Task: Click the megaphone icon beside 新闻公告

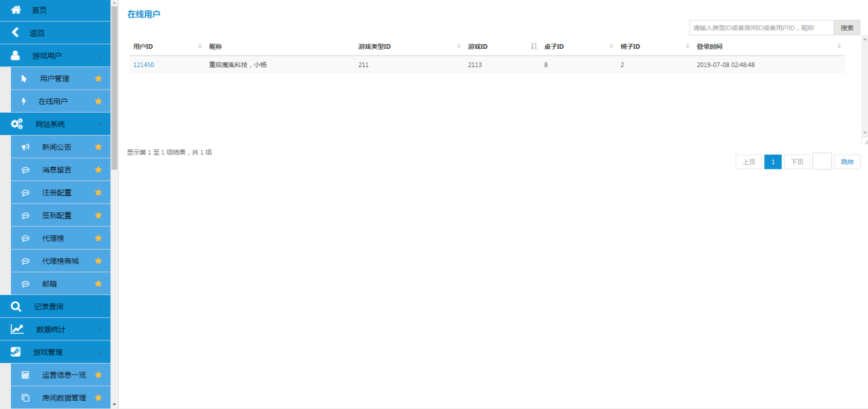Action: pos(26,147)
